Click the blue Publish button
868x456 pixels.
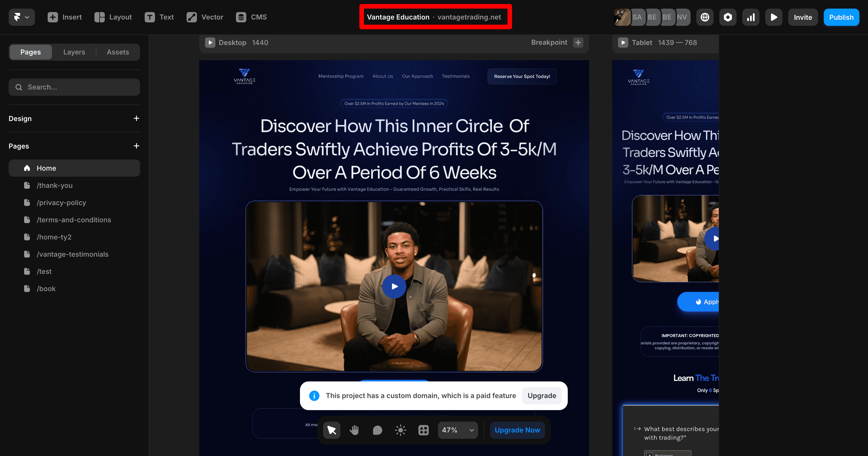tap(841, 17)
